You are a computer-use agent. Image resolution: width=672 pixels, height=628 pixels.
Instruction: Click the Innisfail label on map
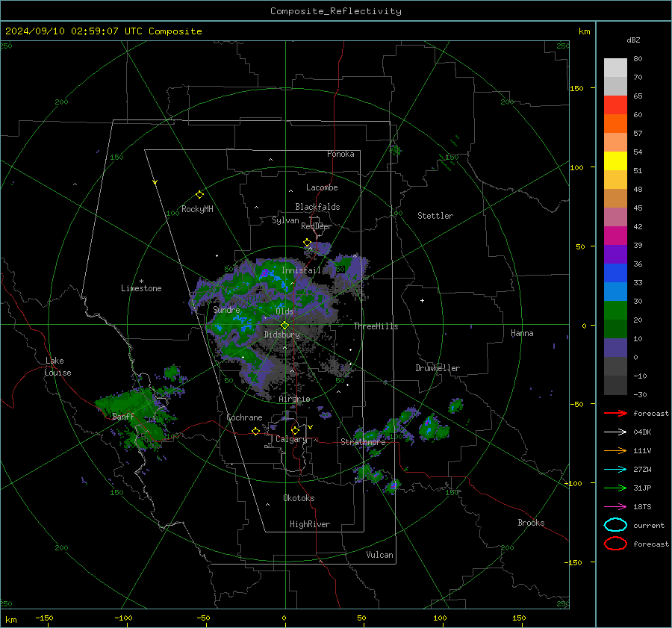(x=301, y=270)
